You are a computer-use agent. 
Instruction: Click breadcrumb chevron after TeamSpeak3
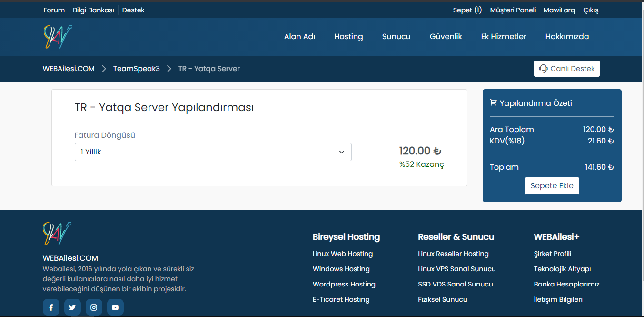[x=169, y=69]
